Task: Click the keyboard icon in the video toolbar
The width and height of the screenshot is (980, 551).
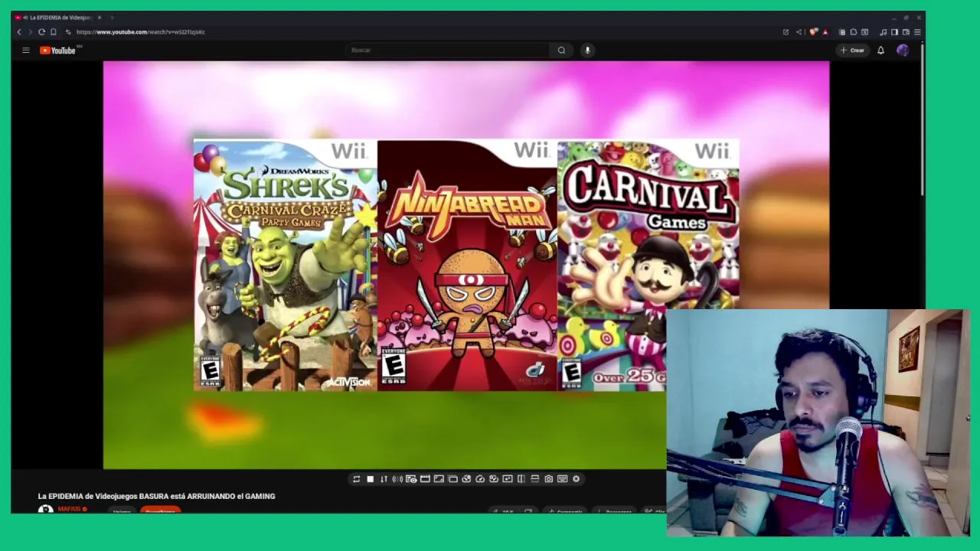Action: click(x=563, y=479)
